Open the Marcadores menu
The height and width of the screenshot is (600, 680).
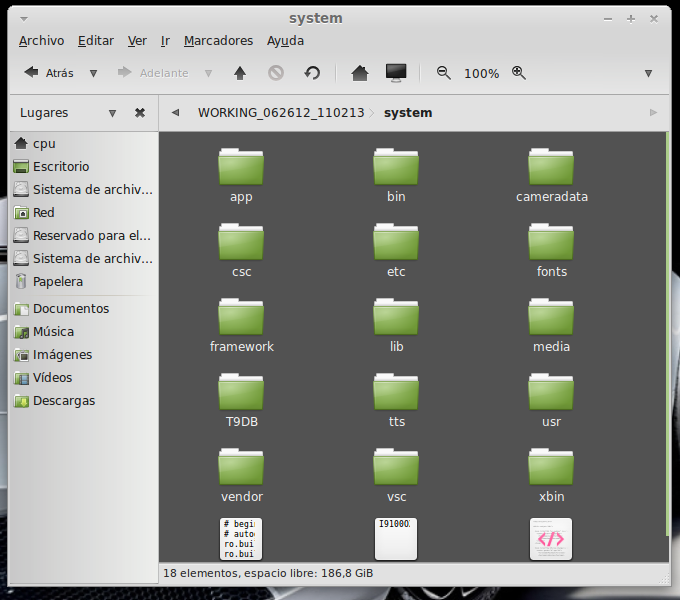click(218, 41)
